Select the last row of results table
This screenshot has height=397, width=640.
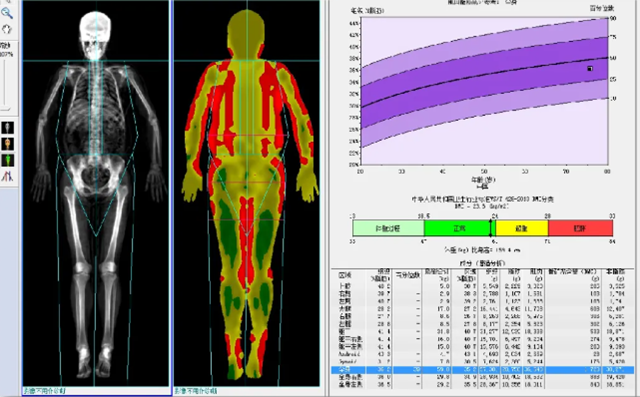(x=482, y=384)
